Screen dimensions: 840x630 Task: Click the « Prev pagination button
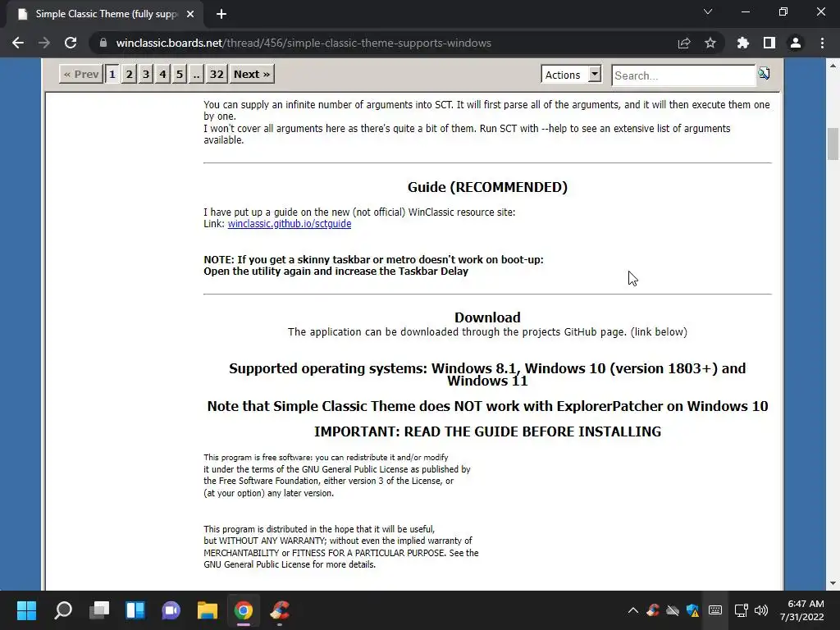coord(81,74)
